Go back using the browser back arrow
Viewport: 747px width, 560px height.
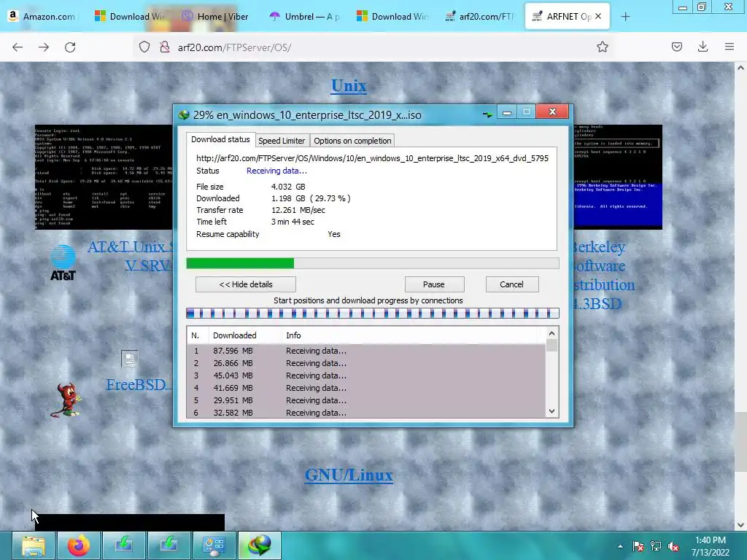[18, 47]
